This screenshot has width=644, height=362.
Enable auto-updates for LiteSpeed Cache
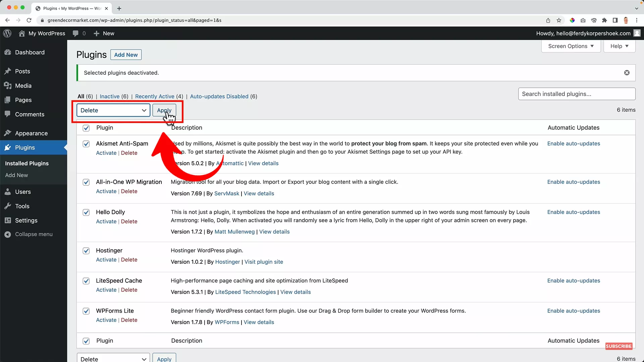point(574,281)
